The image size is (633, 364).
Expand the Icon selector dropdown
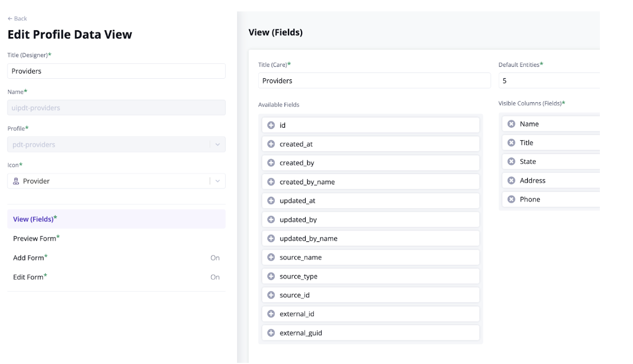point(218,180)
